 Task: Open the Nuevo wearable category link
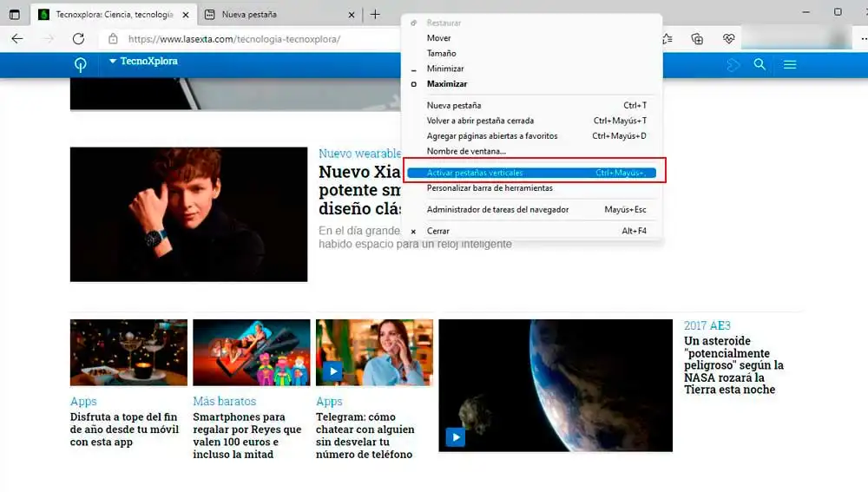[x=360, y=154]
